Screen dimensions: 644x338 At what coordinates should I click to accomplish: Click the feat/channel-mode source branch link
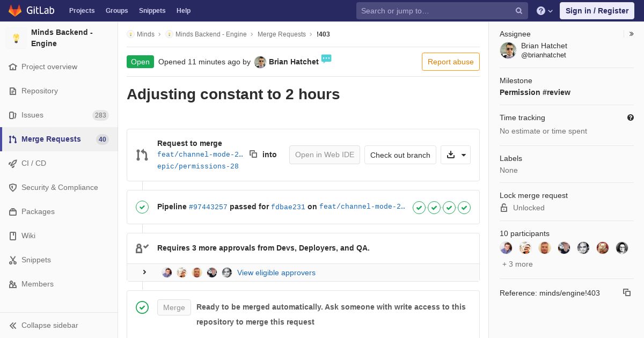[200, 155]
